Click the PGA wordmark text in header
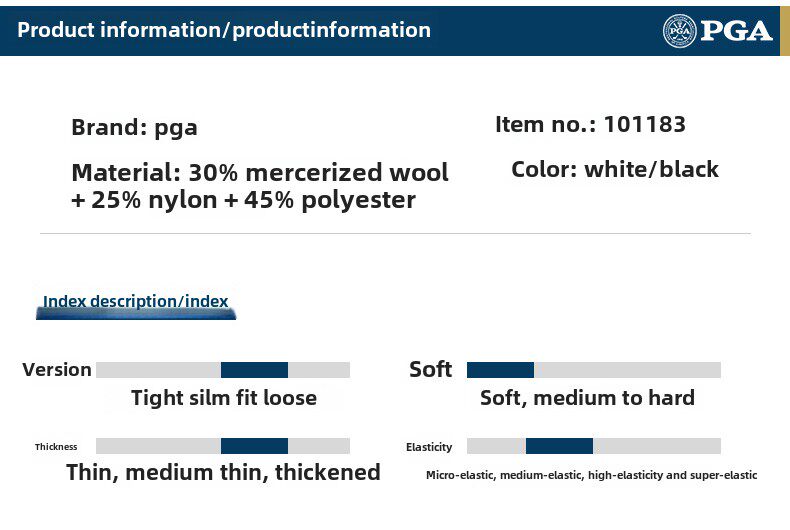Image resolution: width=790 pixels, height=530 pixels. [x=736, y=31]
